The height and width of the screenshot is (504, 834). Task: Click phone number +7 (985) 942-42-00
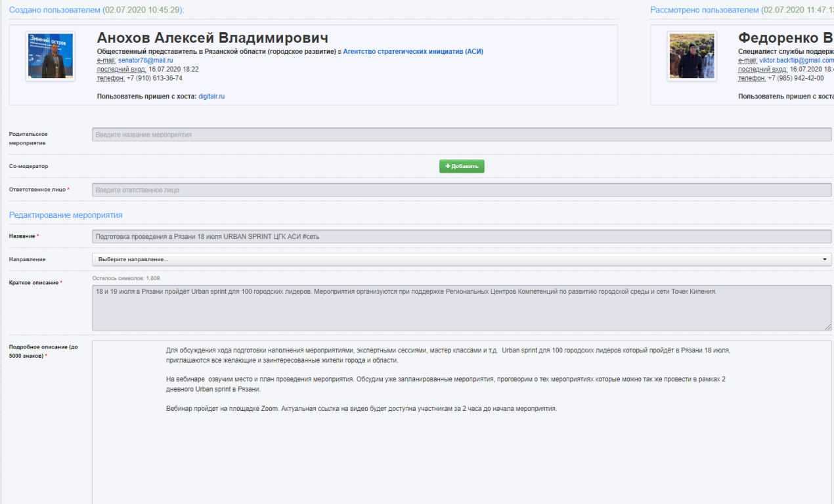point(795,78)
